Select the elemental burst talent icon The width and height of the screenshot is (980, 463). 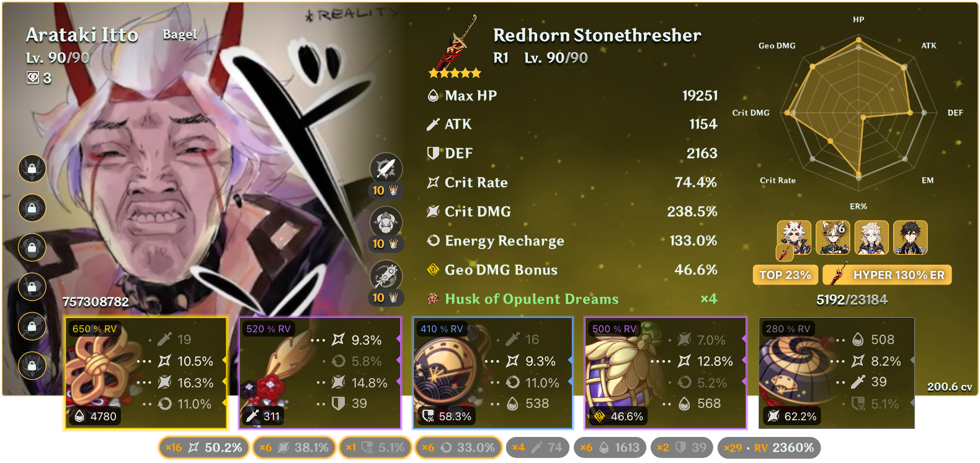click(386, 276)
